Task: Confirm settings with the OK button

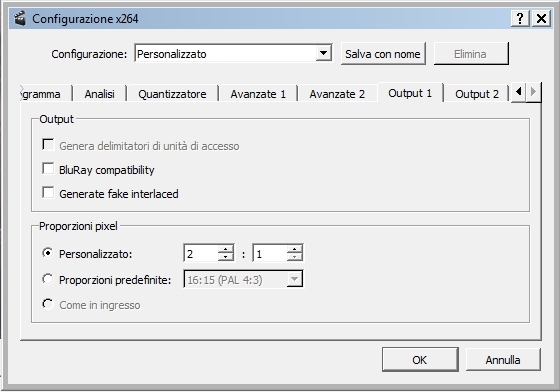Action: pyautogui.click(x=420, y=360)
